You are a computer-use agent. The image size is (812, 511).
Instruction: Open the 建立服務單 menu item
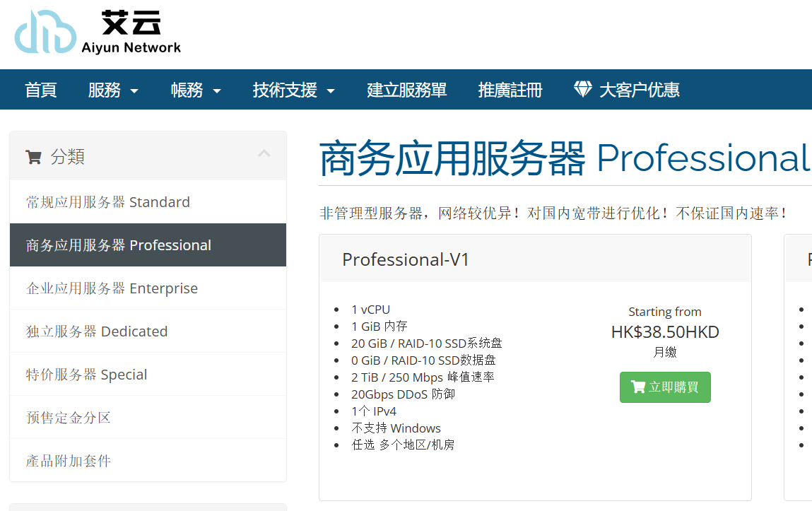[x=406, y=90]
